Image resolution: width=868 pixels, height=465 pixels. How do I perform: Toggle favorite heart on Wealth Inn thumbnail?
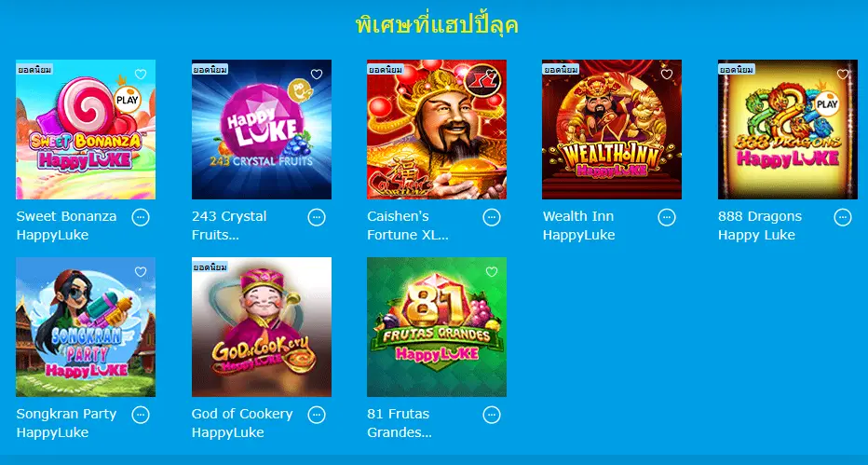pyautogui.click(x=667, y=75)
